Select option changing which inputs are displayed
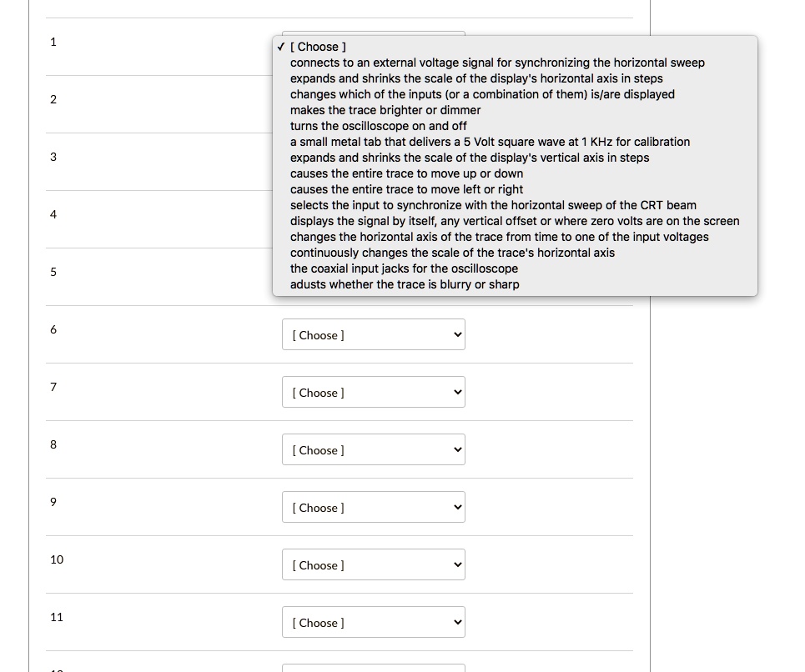The height and width of the screenshot is (672, 805). [482, 94]
